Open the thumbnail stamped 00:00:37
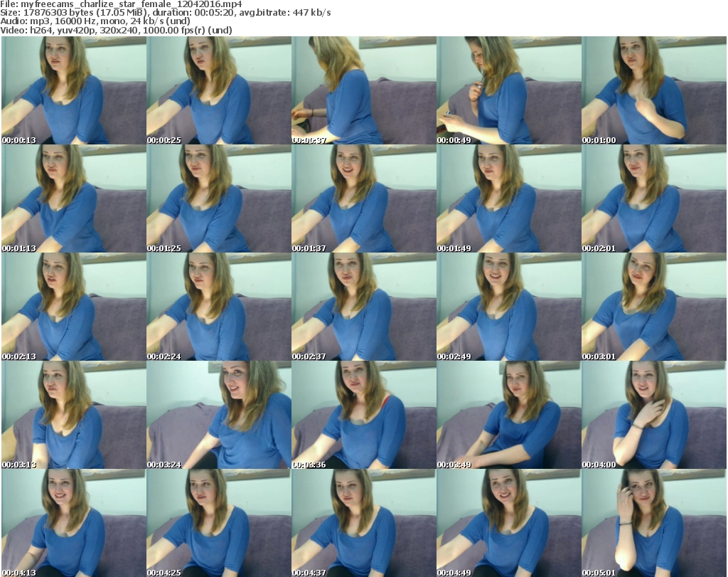Viewport: 728px width, 577px height. (364, 90)
